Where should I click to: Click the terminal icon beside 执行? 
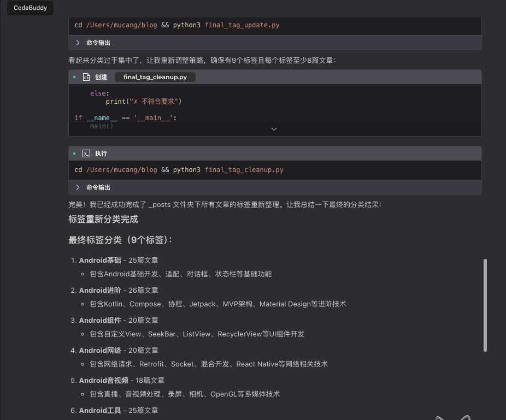tap(86, 153)
